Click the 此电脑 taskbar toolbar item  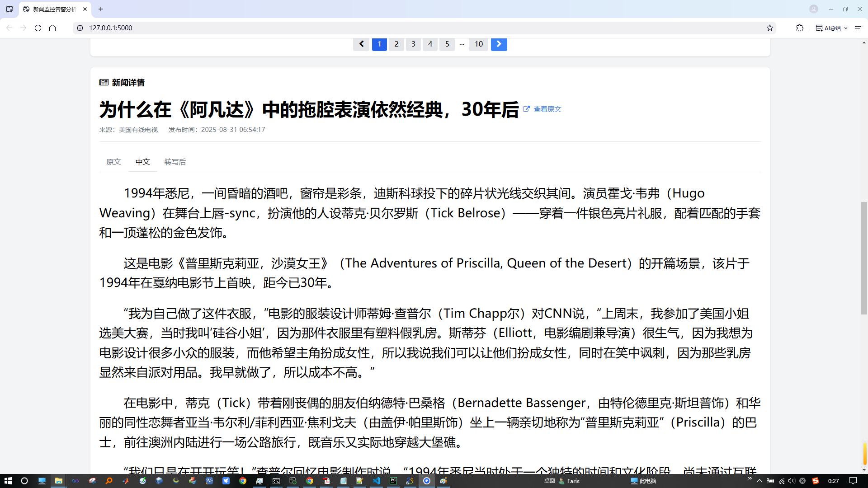644,481
